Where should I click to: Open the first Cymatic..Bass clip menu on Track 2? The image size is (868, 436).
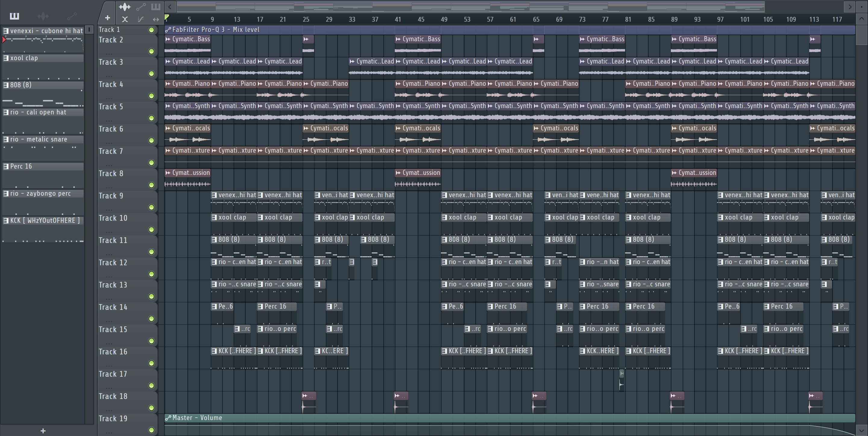coord(168,39)
